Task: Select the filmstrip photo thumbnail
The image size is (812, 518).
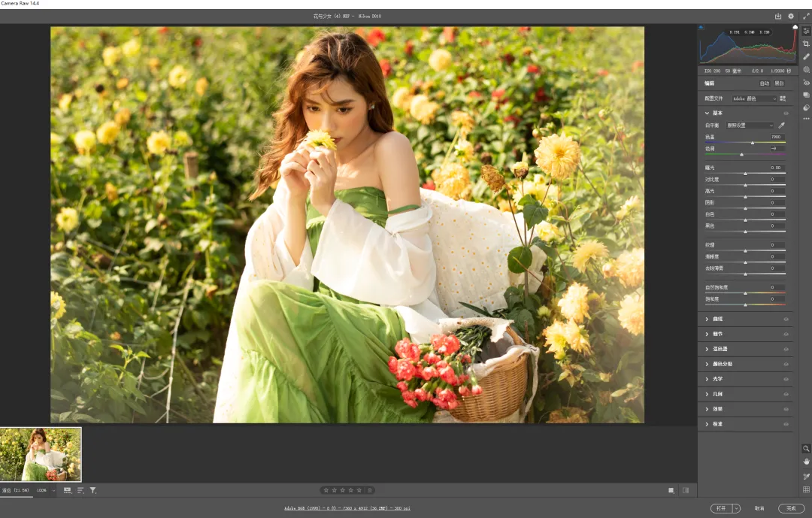Action: coord(41,454)
